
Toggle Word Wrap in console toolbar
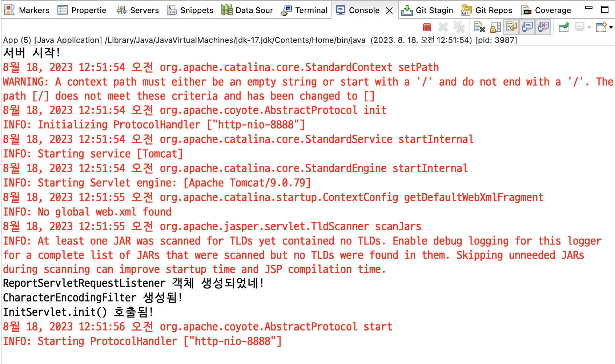pos(511,27)
